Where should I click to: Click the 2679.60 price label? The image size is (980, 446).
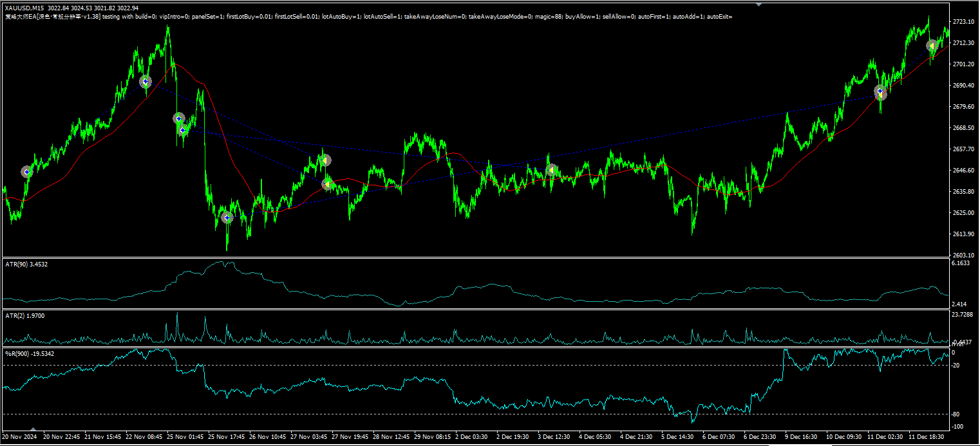[963, 106]
